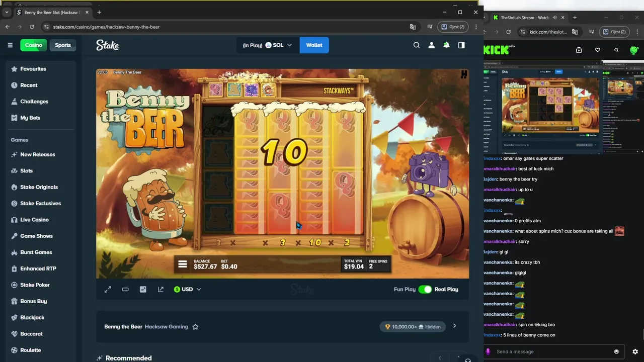Open New Releases category
The height and width of the screenshot is (362, 644).
coord(41,154)
